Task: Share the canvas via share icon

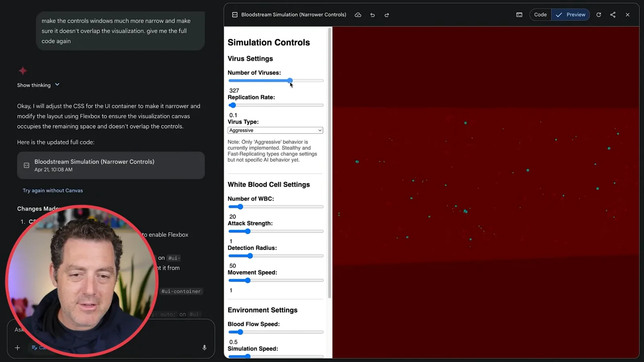Action: 613,15
